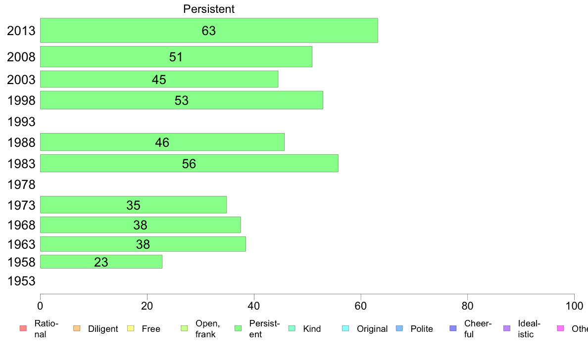Select the 1983 bar showing 56
Viewport: 588px width, 364px height.
tap(189, 163)
